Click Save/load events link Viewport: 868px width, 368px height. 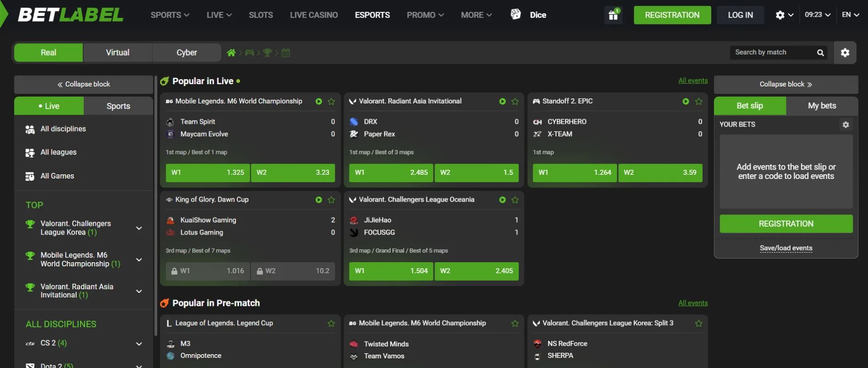coord(786,248)
